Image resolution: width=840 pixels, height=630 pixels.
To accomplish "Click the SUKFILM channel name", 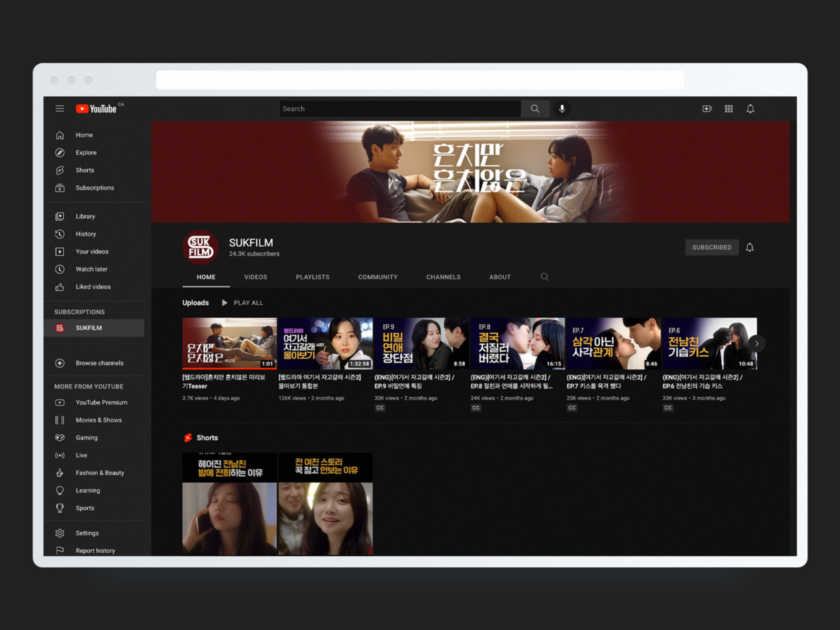I will [250, 243].
